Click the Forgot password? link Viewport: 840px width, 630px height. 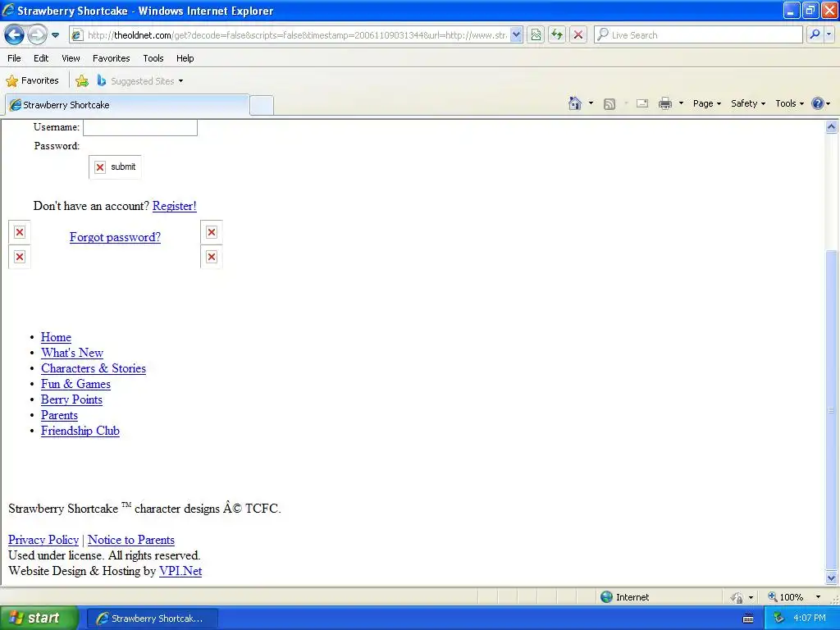115,237
